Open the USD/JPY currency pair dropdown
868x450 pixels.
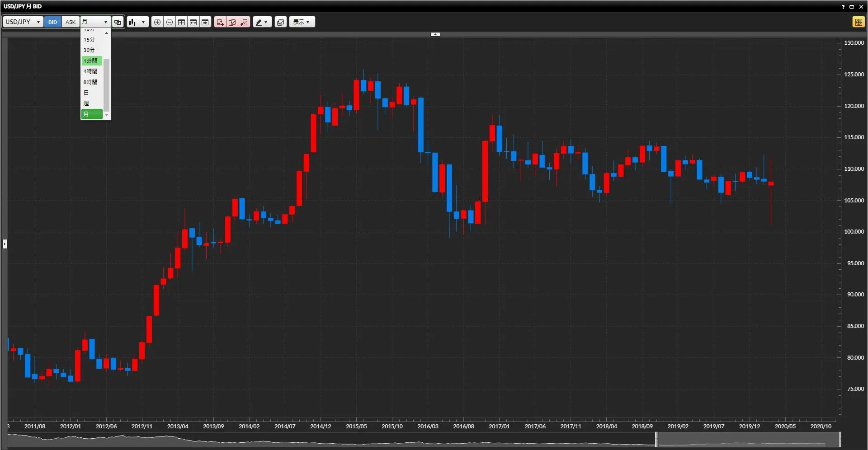23,22
